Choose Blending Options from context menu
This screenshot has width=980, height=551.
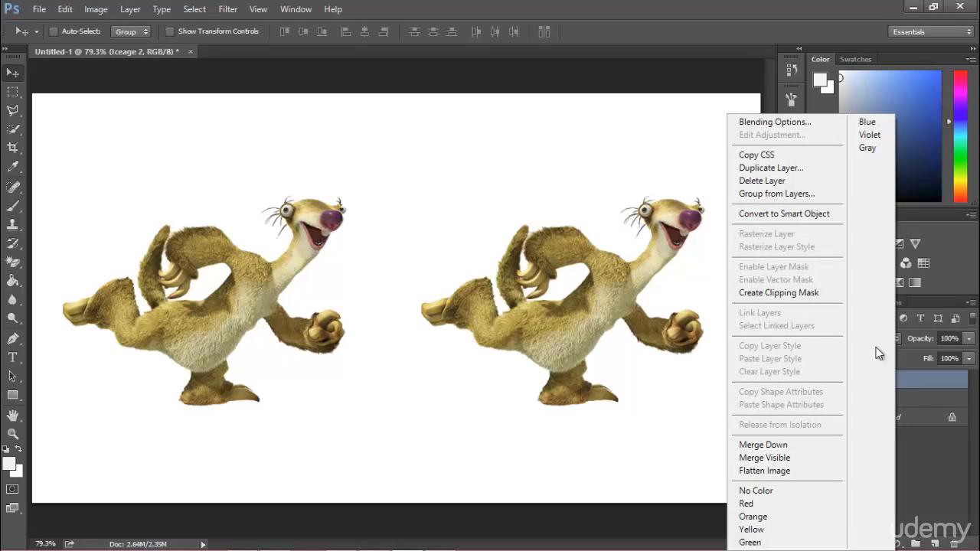coord(775,122)
